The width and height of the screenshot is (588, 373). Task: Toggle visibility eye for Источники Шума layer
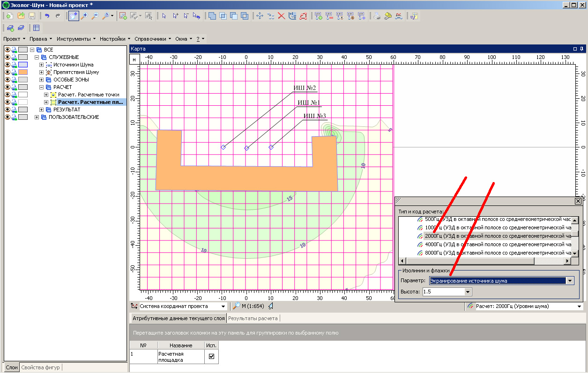coord(7,65)
